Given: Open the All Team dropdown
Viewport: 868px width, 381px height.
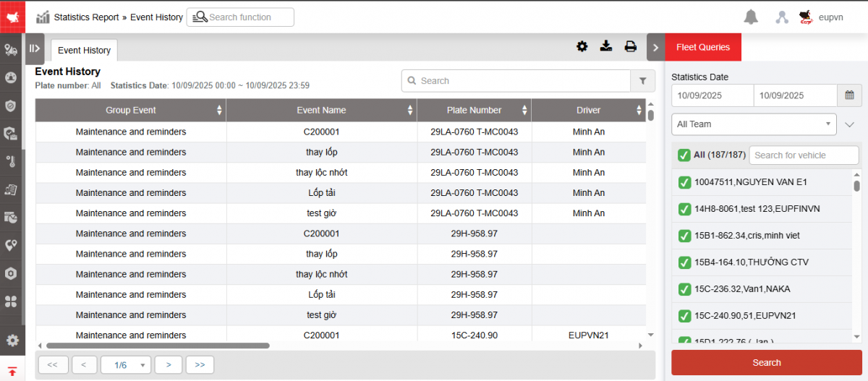Looking at the screenshot, I should pos(754,124).
